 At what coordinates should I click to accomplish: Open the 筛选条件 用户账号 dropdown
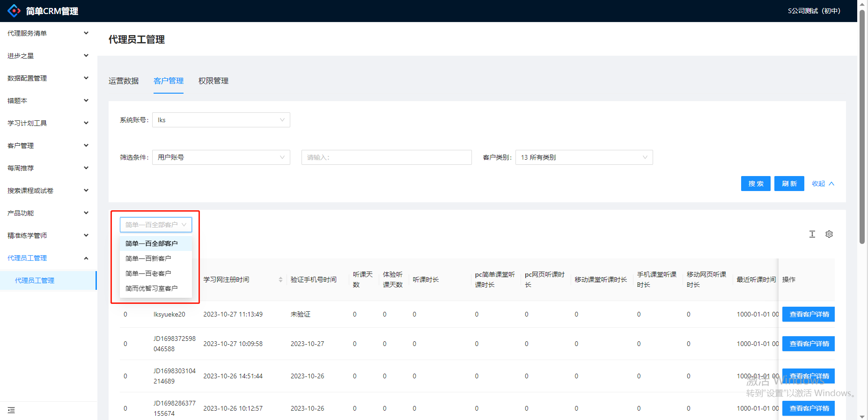(x=221, y=157)
